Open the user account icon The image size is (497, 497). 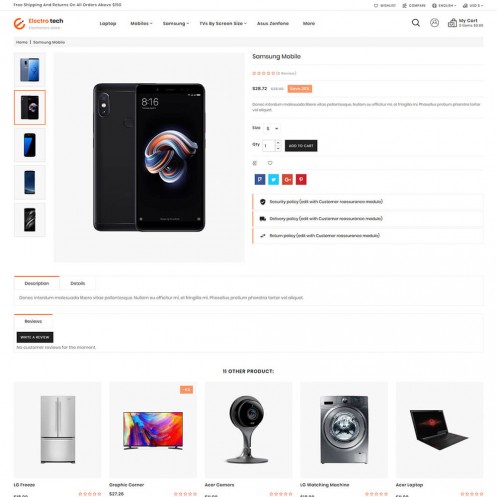(x=434, y=23)
